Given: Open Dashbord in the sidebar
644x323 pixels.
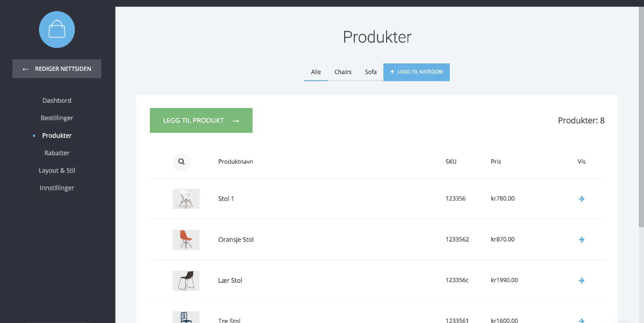Looking at the screenshot, I should pyautogui.click(x=57, y=101).
